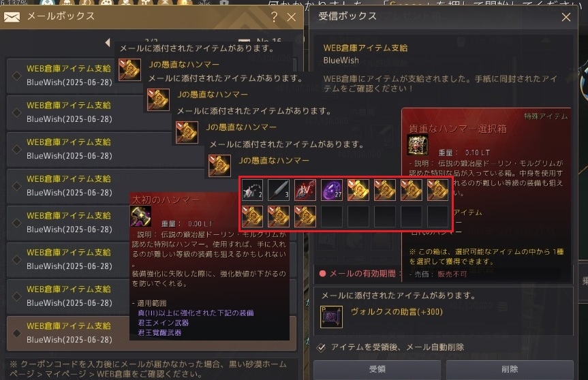Click the 受領 receive button
588x380 pixels.
coord(377,370)
